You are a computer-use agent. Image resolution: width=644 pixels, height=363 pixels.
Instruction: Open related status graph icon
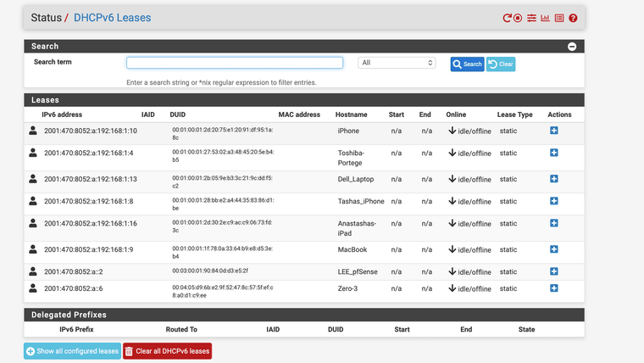546,18
